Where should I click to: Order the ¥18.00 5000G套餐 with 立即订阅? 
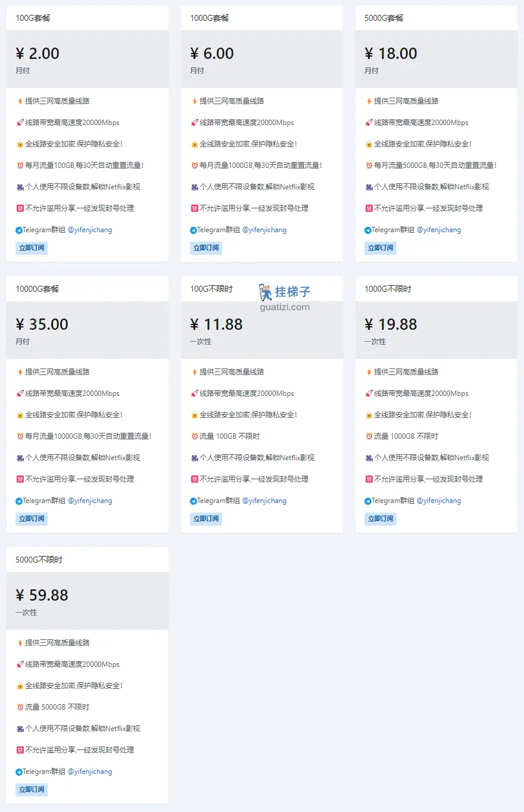point(380,248)
